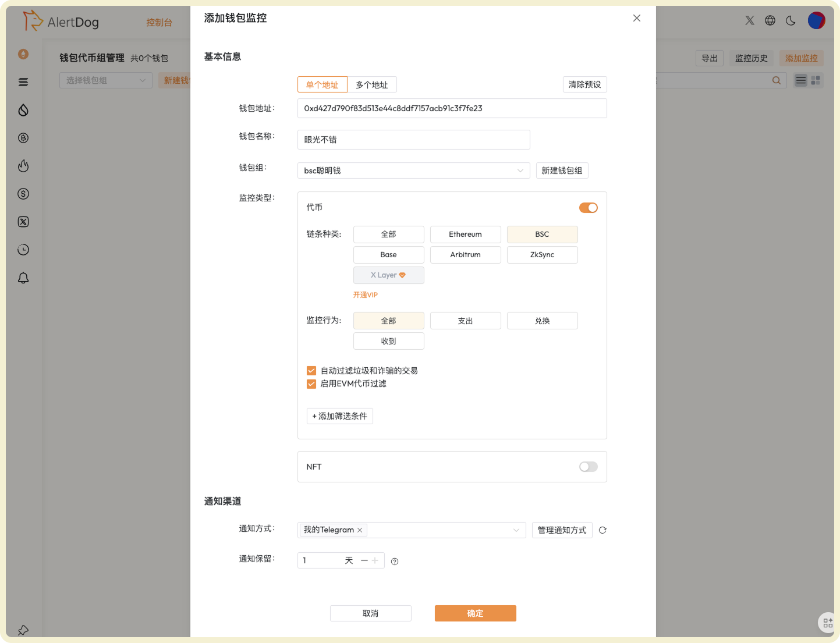
Task: Switch to grid view icon
Action: click(x=816, y=80)
